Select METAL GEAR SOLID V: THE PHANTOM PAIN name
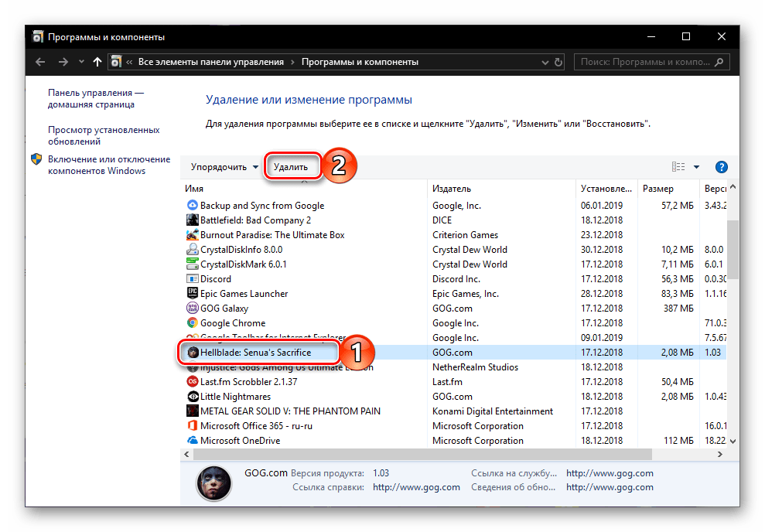The width and height of the screenshot is (765, 532). [290, 411]
